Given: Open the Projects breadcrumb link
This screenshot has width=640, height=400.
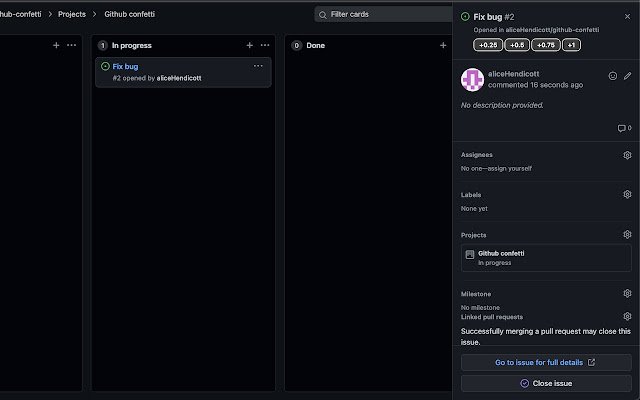Looking at the screenshot, I should click(72, 14).
